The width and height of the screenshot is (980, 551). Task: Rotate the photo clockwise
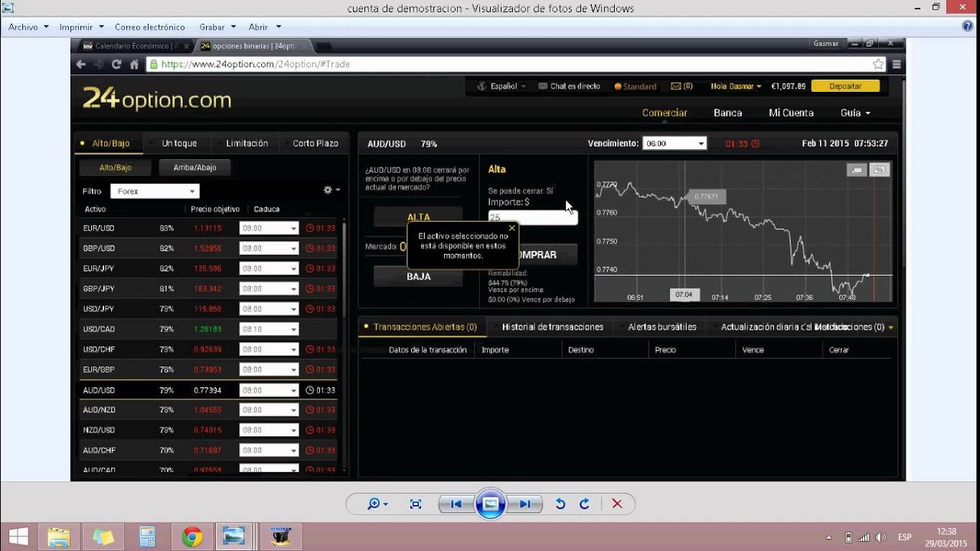585,504
